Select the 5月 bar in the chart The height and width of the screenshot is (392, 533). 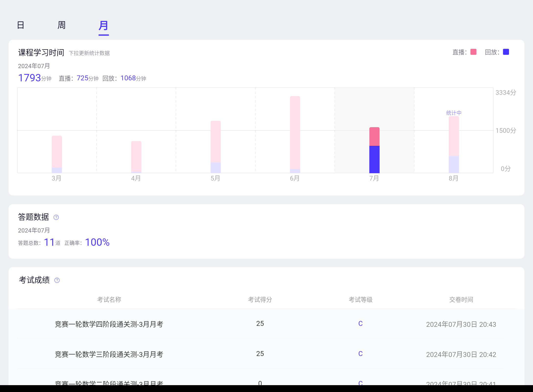[x=216, y=147]
